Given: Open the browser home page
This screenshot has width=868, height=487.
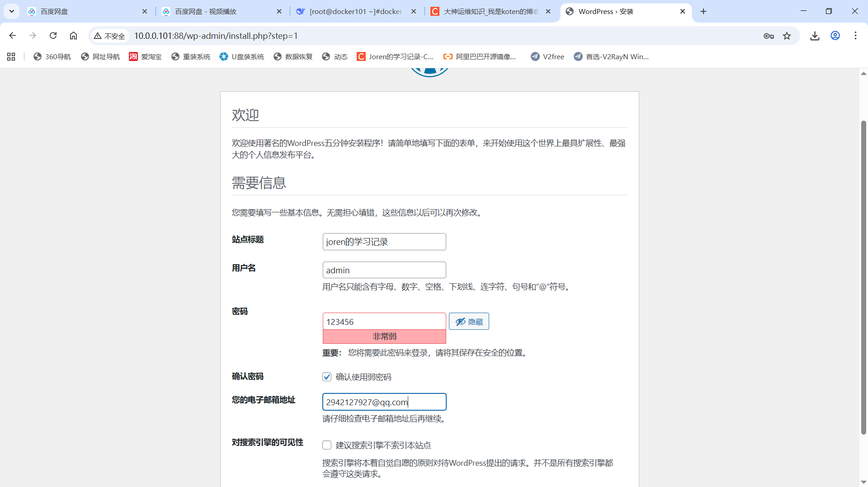Looking at the screenshot, I should pos(73,36).
